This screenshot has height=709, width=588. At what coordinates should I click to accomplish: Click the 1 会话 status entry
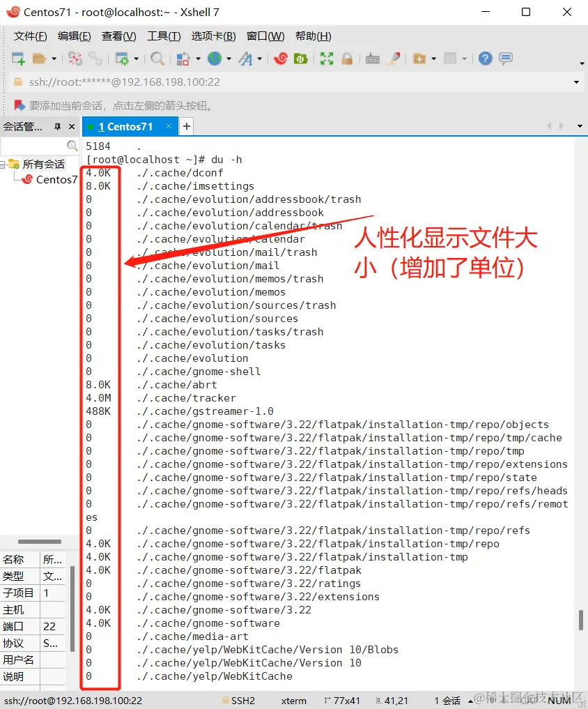(447, 701)
